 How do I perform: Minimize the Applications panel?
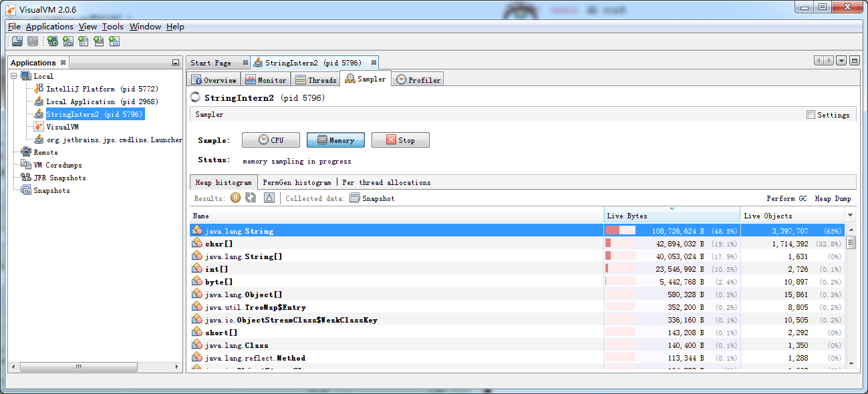pos(176,63)
